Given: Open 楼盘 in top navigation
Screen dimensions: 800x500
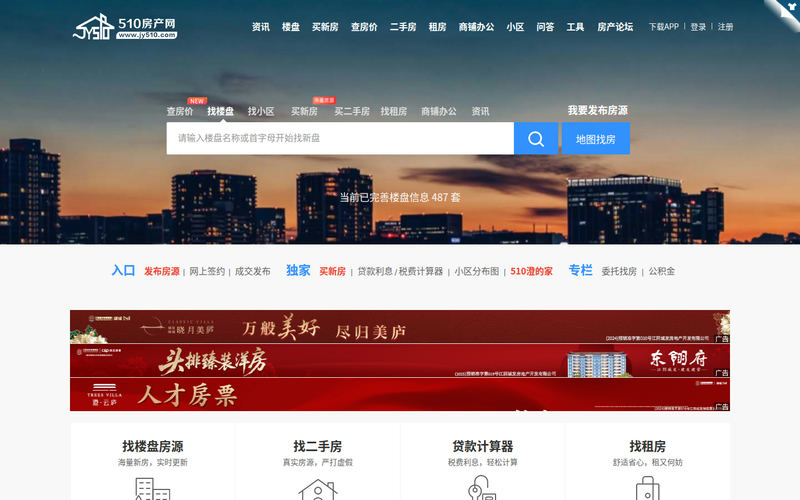Looking at the screenshot, I should coord(291,27).
